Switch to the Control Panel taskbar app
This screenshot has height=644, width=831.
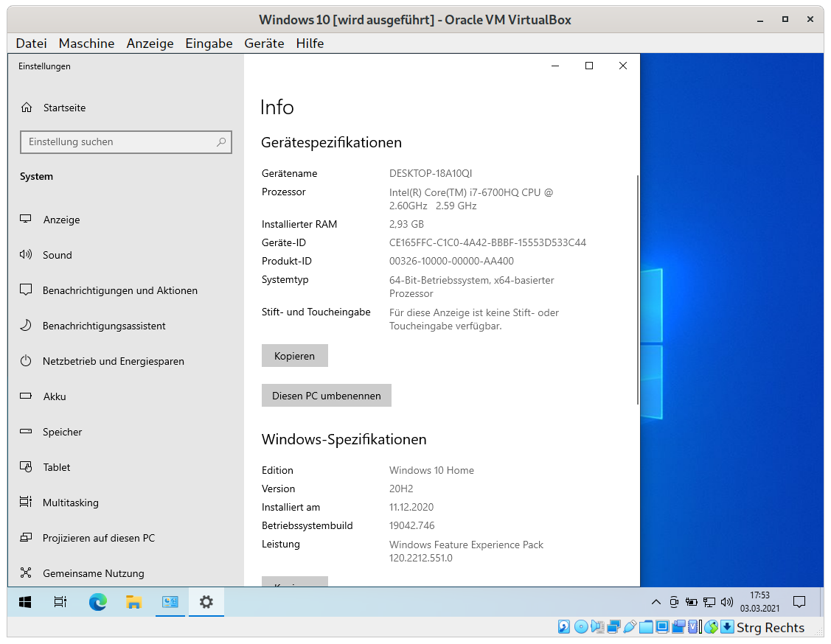(x=170, y=602)
